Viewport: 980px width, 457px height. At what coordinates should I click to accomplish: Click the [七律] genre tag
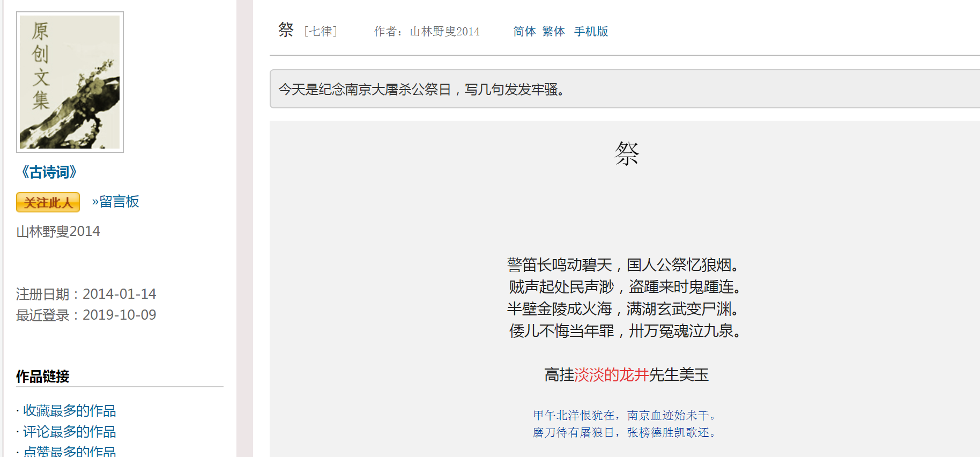click(x=321, y=32)
